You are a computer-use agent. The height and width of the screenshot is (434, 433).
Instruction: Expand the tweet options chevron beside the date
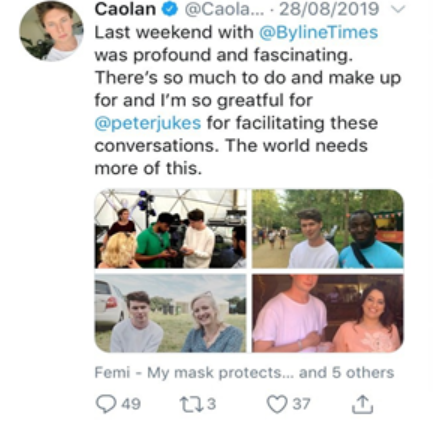tap(397, 9)
